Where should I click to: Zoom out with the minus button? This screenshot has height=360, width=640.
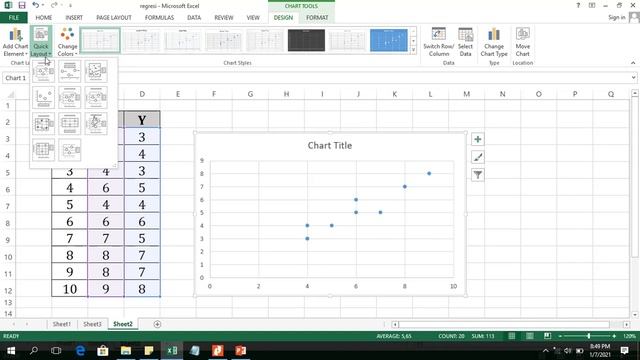click(560, 336)
